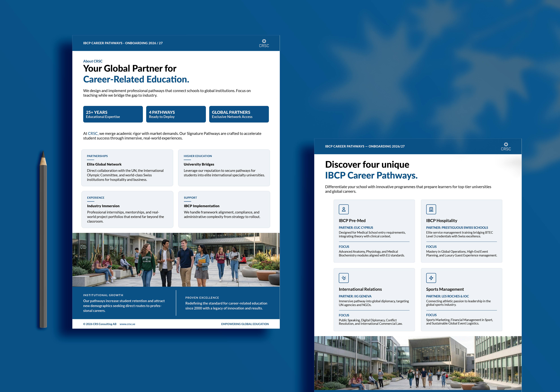Click 'PARTNER: PRESTIGUOUS SWISS SCHOOLS' text
The width and height of the screenshot is (560, 392).
click(457, 228)
